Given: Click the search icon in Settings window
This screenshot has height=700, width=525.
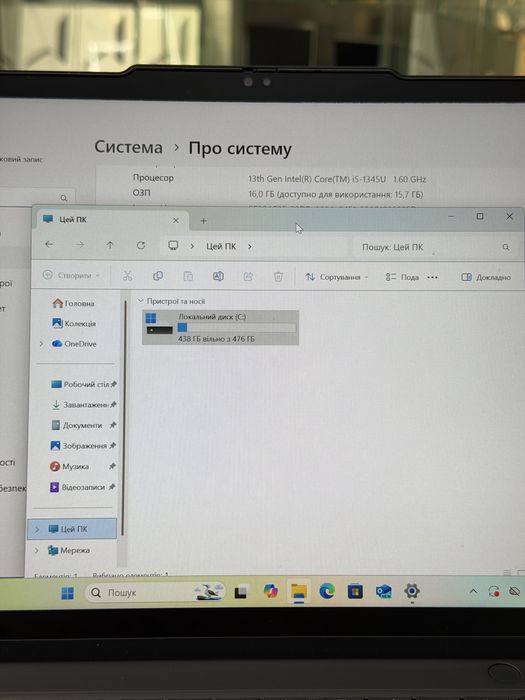Looking at the screenshot, I should pyautogui.click(x=64, y=198).
